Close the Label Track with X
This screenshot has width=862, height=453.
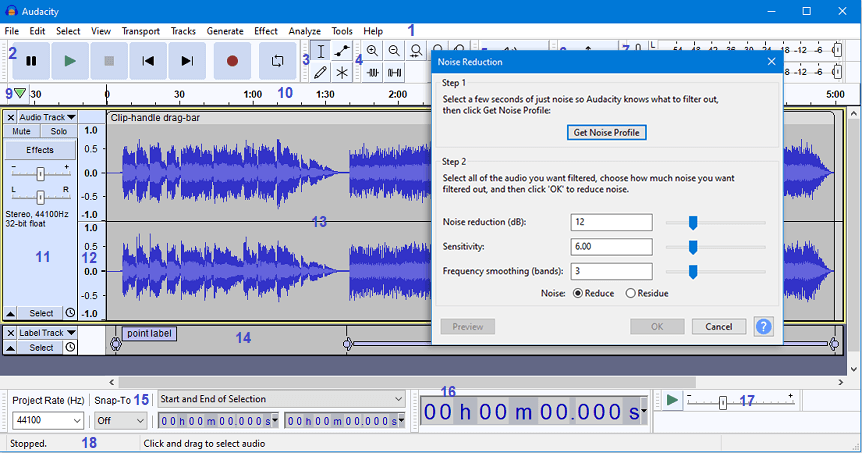click(x=10, y=333)
